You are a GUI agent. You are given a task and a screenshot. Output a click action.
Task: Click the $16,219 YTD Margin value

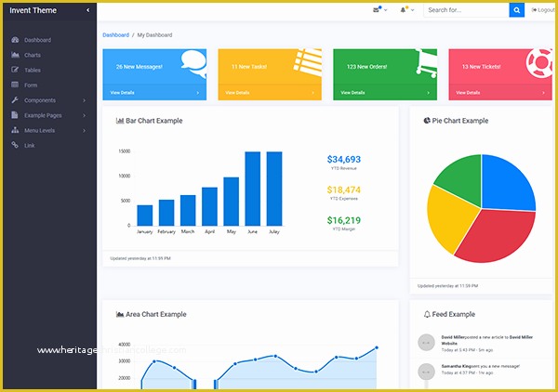click(344, 220)
